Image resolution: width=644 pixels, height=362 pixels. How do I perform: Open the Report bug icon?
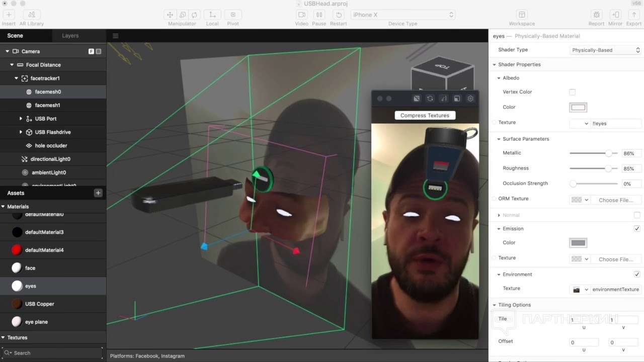click(x=597, y=15)
